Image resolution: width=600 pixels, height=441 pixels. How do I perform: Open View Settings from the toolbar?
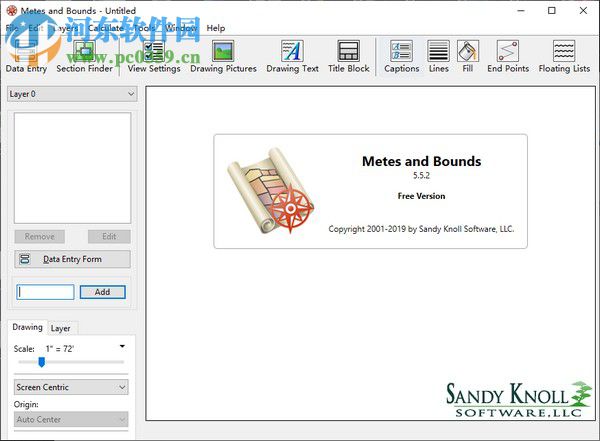click(154, 56)
